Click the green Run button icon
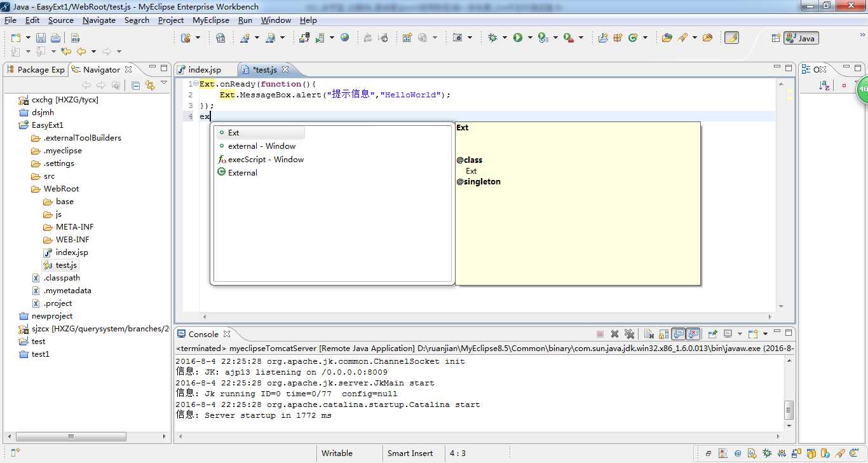This screenshot has height=463, width=868. click(518, 38)
